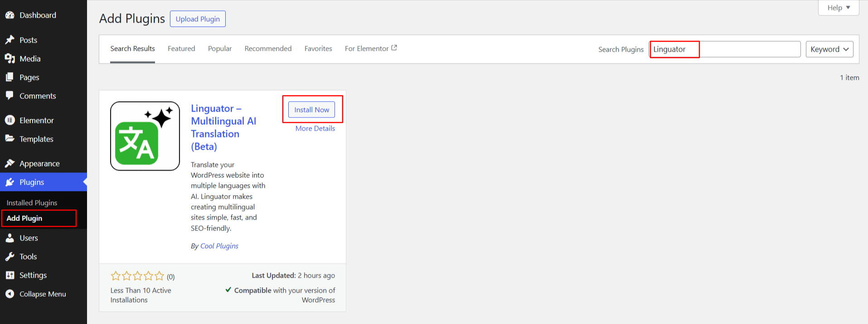Open the For Elementor external link tab
This screenshot has height=324, width=868.
click(x=371, y=49)
